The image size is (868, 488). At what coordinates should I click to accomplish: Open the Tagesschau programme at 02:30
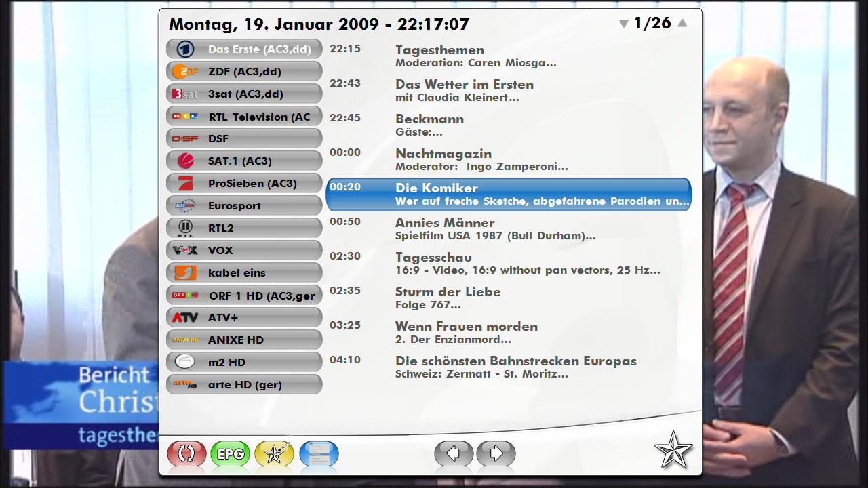point(509,264)
